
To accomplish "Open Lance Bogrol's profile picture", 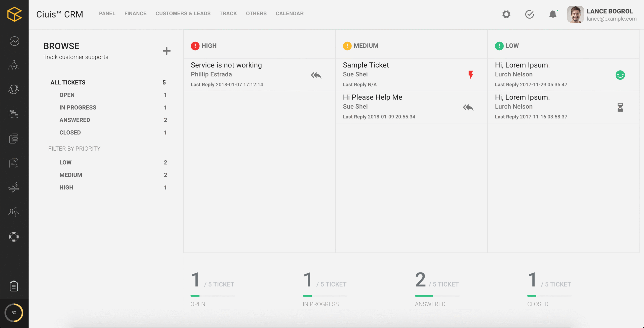I will (x=576, y=14).
